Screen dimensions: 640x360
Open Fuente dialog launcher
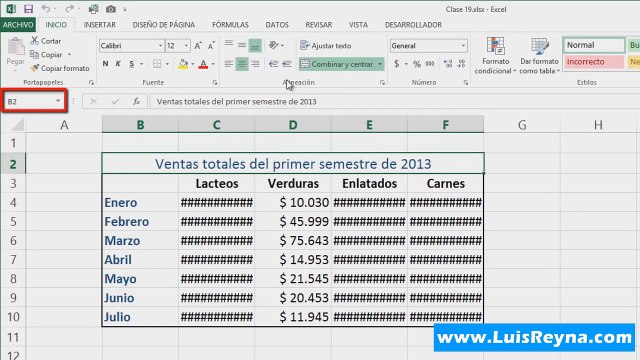(215, 82)
